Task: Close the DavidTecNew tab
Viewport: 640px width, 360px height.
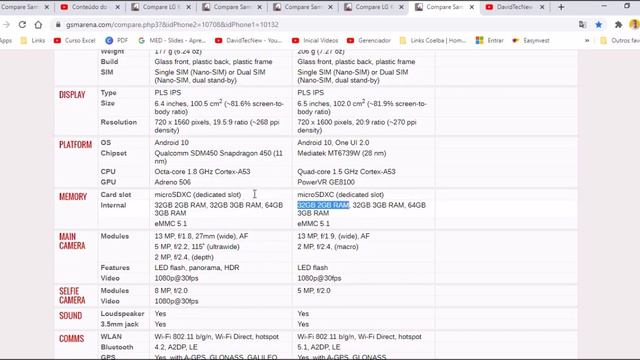Action: click(x=542, y=7)
